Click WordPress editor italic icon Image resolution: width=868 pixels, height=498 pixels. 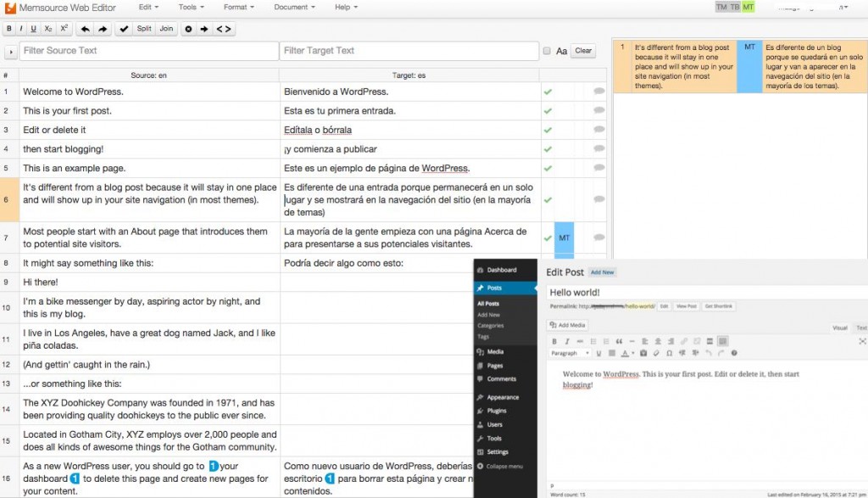pos(567,341)
